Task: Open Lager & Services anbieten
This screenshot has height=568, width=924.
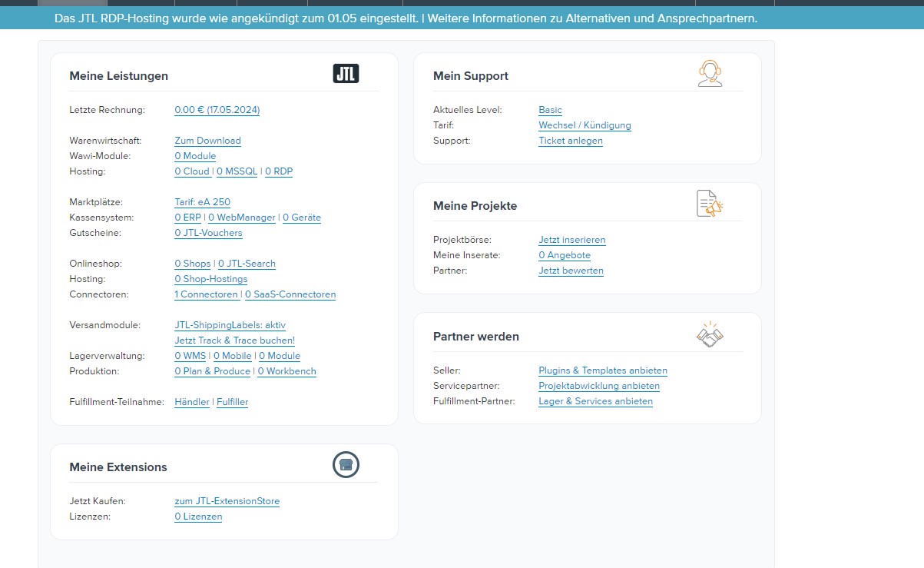Action: pyautogui.click(x=596, y=401)
